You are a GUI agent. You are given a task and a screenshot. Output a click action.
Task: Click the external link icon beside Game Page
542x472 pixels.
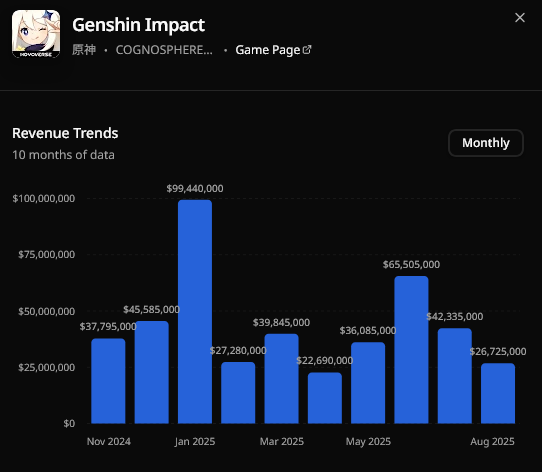click(x=307, y=49)
